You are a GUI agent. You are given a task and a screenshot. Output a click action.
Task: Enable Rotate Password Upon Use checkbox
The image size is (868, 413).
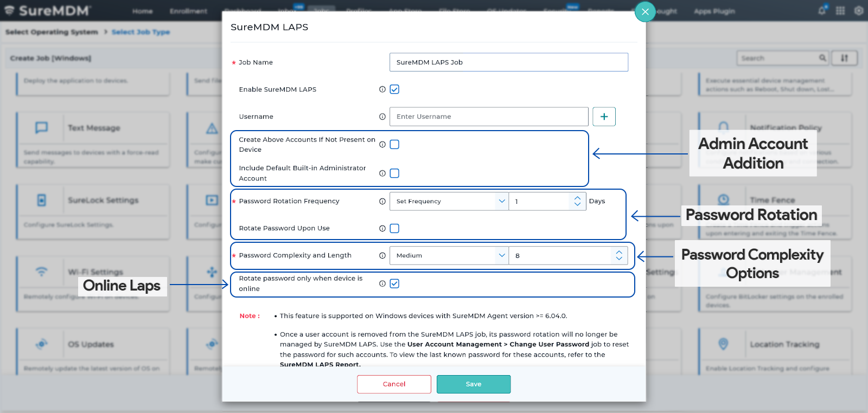pos(394,229)
